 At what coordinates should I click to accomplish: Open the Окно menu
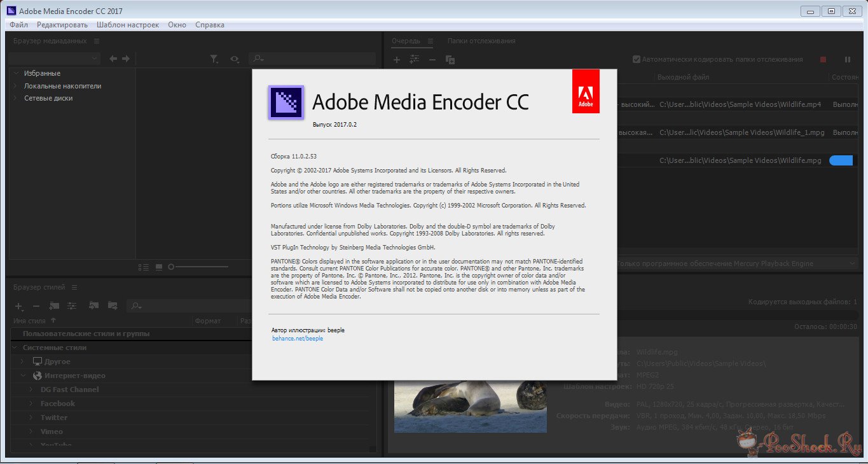(x=177, y=25)
